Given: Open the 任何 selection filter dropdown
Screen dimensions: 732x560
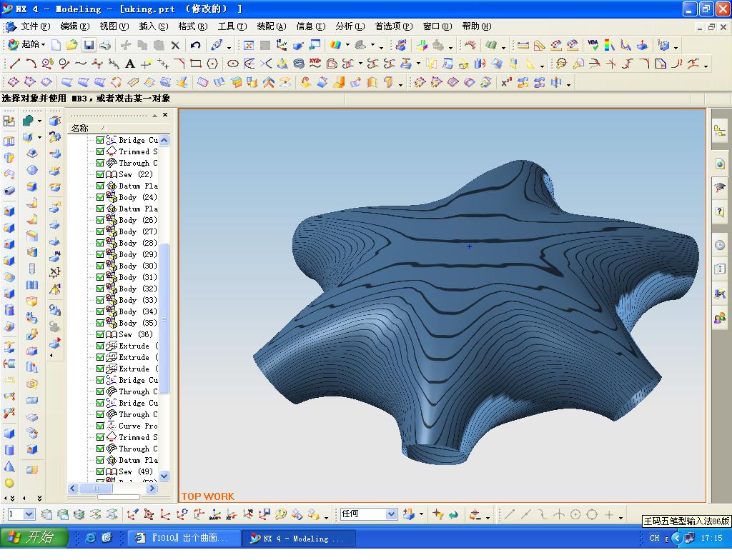Looking at the screenshot, I should (392, 514).
